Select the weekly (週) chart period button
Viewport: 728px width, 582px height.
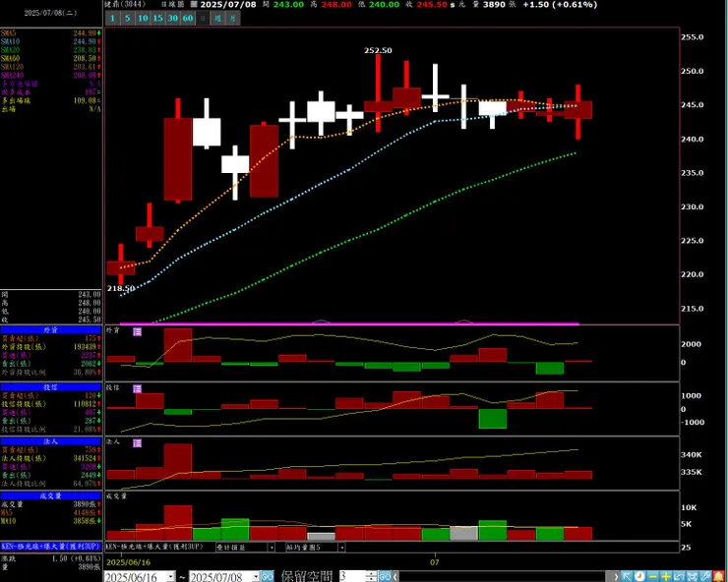tap(217, 19)
